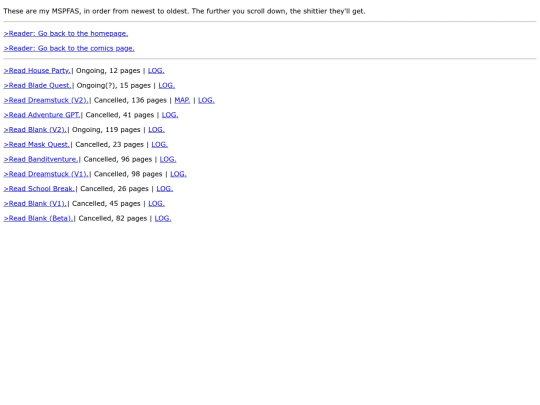
Task: Open LOG for Blank (Beta)
Action: (x=163, y=218)
